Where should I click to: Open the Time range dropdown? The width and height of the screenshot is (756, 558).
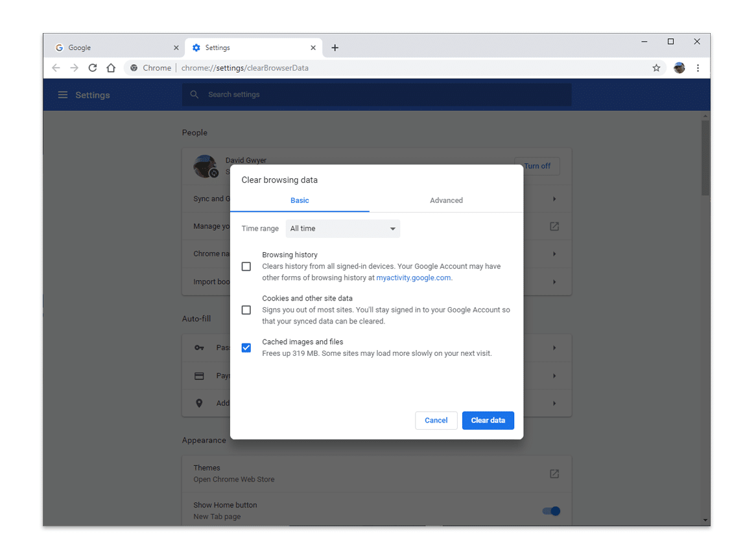pos(342,228)
